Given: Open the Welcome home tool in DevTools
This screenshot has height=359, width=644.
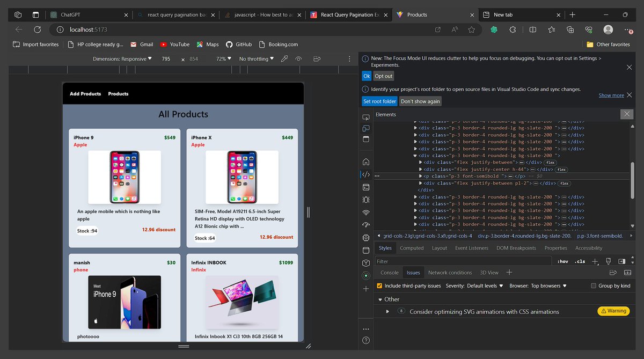Looking at the screenshot, I should click(x=366, y=162).
